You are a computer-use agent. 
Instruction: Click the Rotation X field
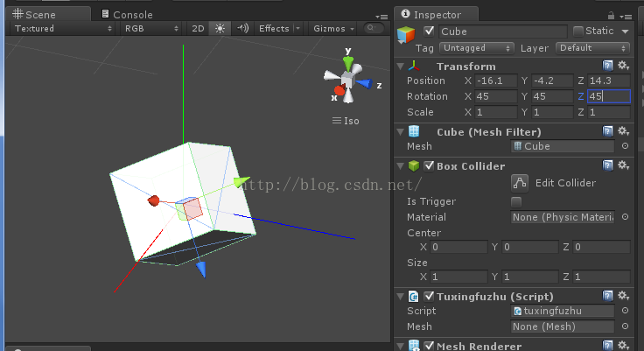pos(496,96)
